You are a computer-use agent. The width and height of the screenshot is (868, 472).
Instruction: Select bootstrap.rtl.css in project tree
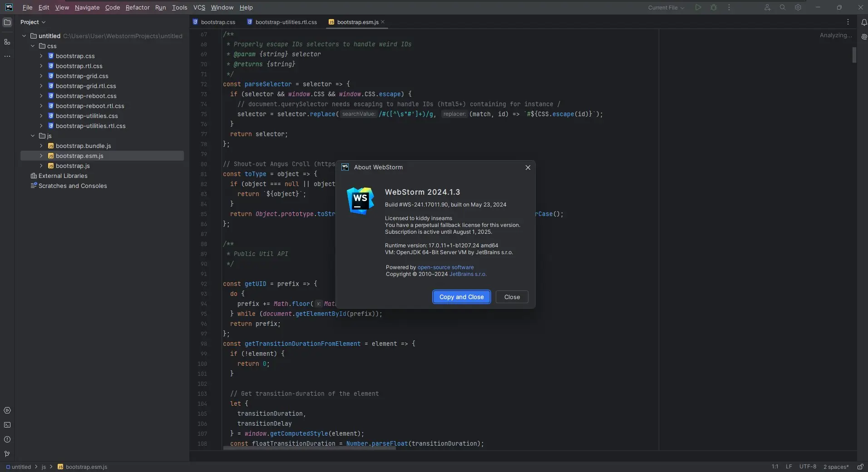click(x=79, y=66)
